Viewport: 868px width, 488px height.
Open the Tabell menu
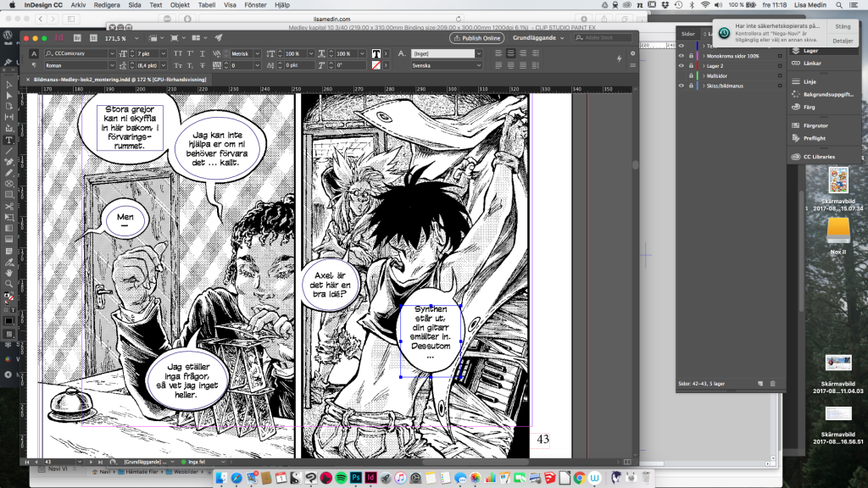(207, 5)
